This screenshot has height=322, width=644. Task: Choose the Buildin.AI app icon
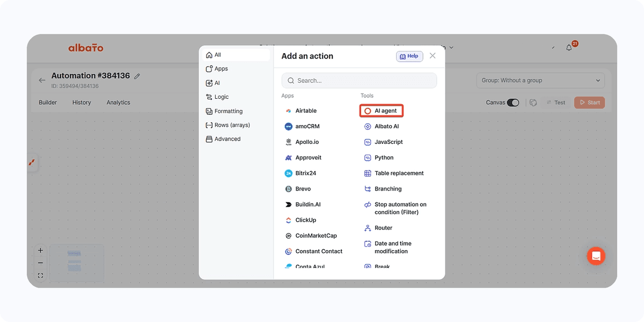click(x=289, y=204)
